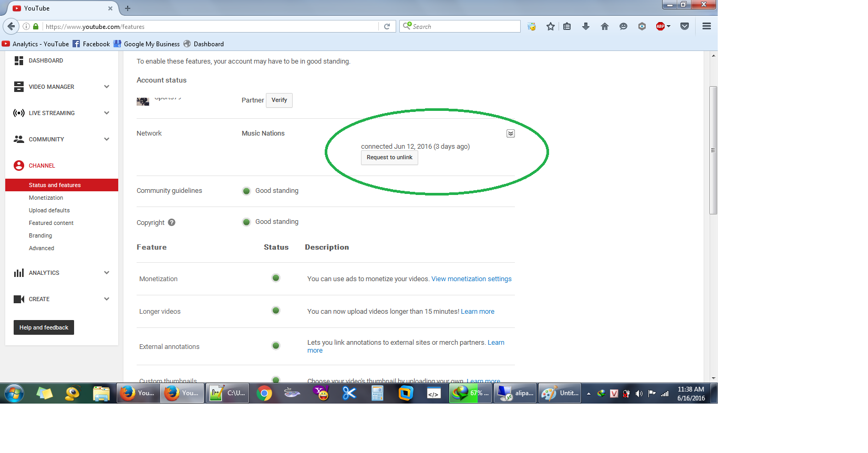Click the Adblock Plus ABP icon
The height and width of the screenshot is (453, 868).
coord(660,26)
